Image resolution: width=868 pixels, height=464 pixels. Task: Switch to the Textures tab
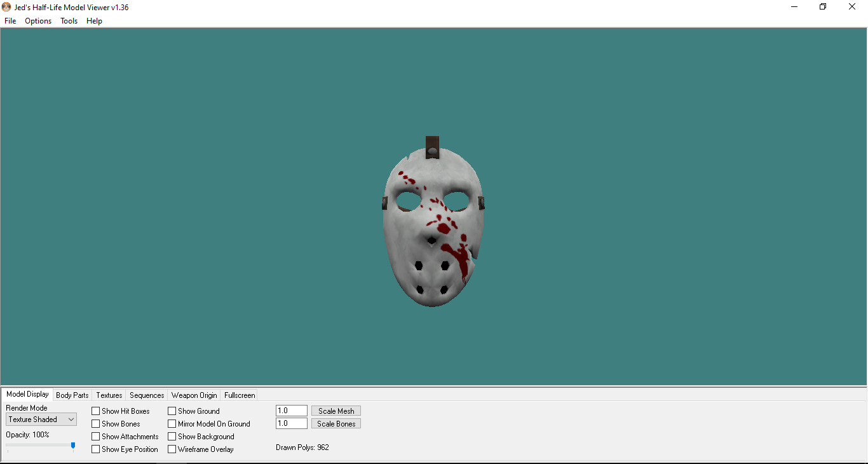(109, 395)
